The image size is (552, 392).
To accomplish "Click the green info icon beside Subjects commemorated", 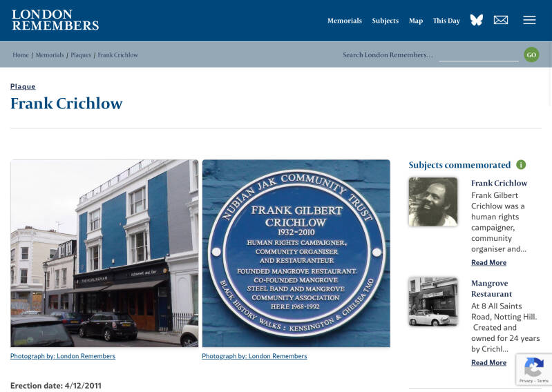I will click(x=521, y=164).
